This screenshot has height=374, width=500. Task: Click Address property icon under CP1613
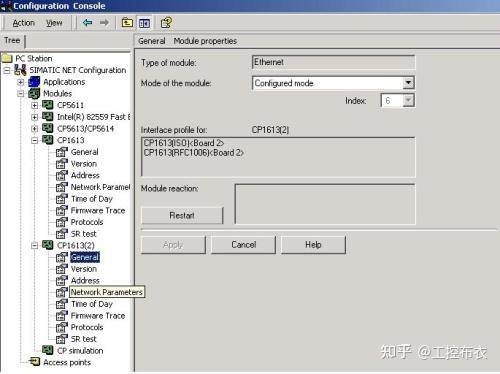[62, 175]
